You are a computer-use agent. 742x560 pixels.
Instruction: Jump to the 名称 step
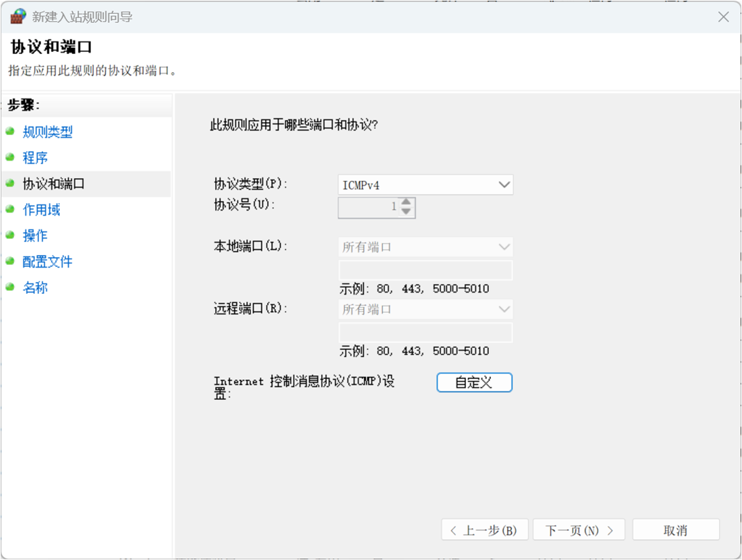pos(35,288)
